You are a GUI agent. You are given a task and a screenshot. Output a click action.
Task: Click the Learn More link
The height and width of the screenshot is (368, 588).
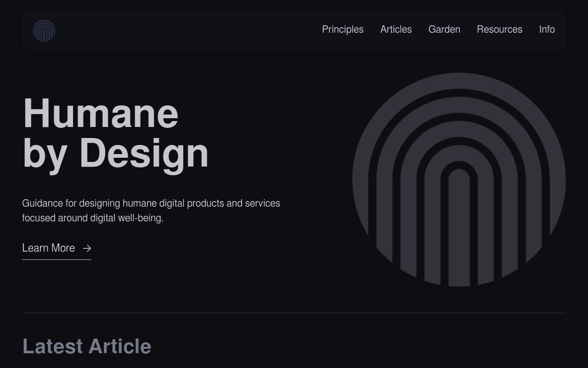click(48, 248)
